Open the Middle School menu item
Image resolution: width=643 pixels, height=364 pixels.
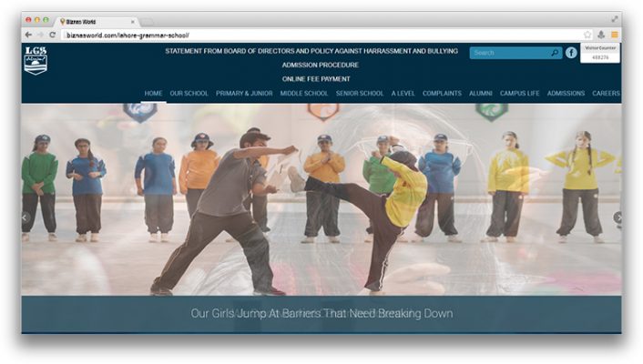click(x=304, y=94)
